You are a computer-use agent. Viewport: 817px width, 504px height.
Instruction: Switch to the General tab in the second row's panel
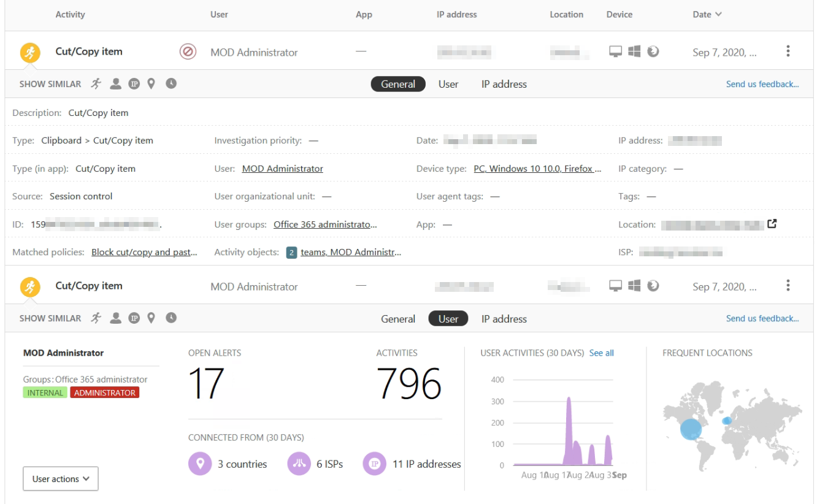pyautogui.click(x=398, y=319)
